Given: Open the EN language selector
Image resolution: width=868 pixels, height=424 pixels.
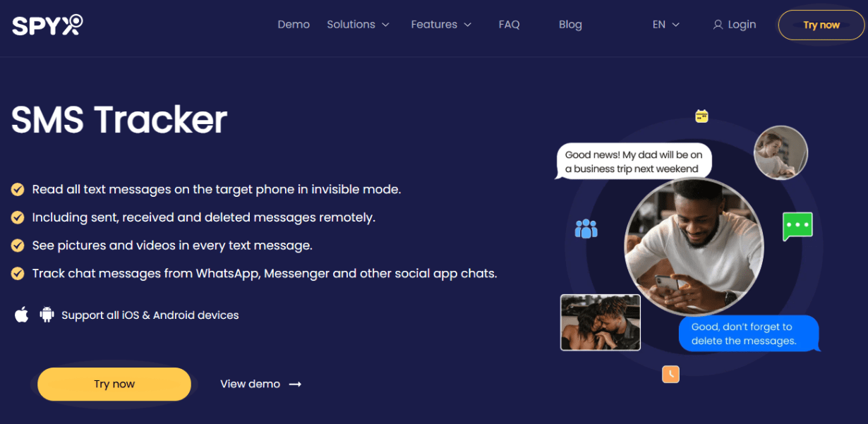Looking at the screenshot, I should click(x=665, y=25).
